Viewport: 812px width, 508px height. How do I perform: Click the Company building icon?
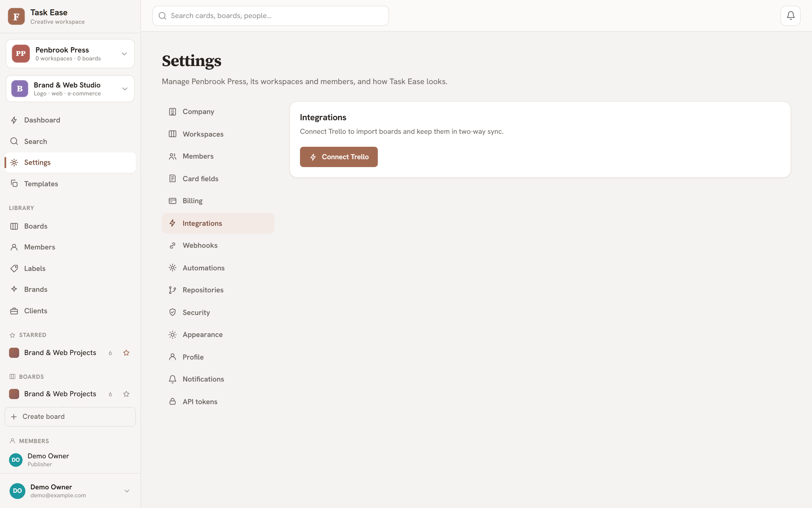click(173, 111)
